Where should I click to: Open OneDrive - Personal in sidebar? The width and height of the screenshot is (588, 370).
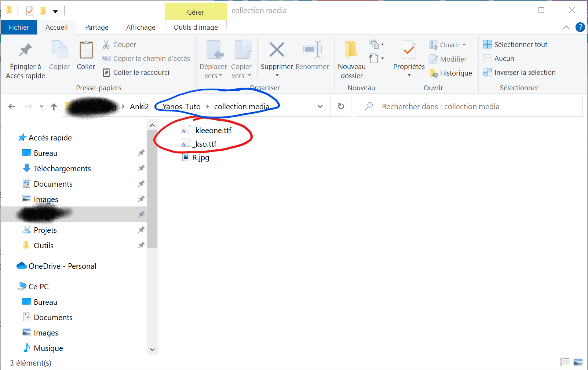point(62,265)
